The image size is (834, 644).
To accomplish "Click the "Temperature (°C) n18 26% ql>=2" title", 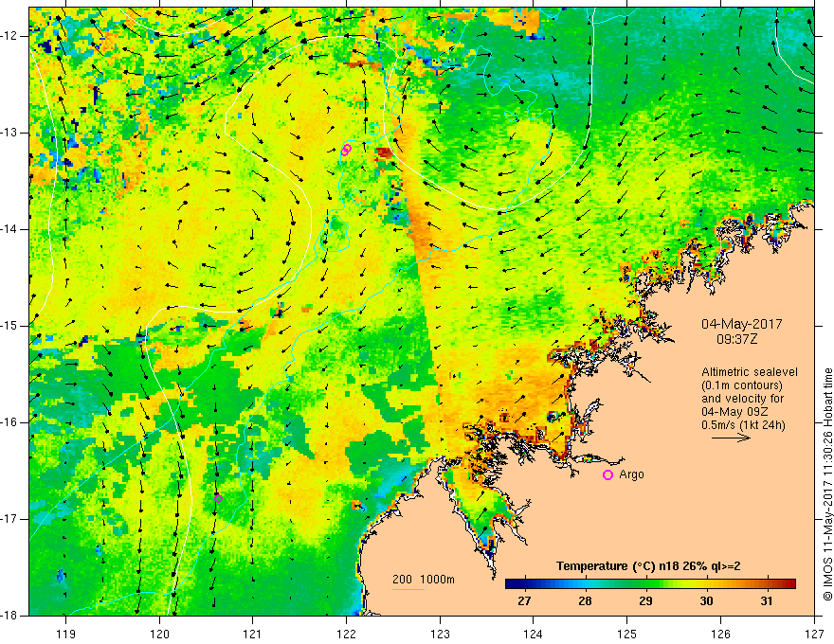I will [648, 566].
